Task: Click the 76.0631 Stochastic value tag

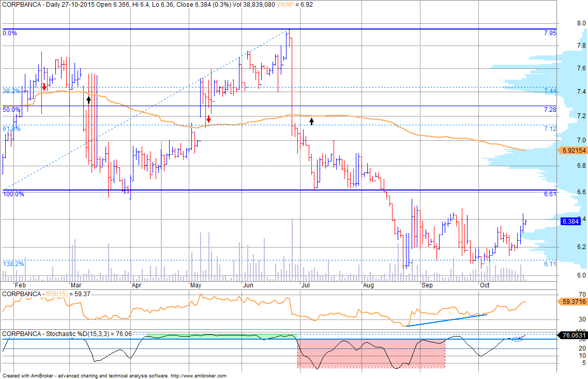Action: pyautogui.click(x=572, y=335)
